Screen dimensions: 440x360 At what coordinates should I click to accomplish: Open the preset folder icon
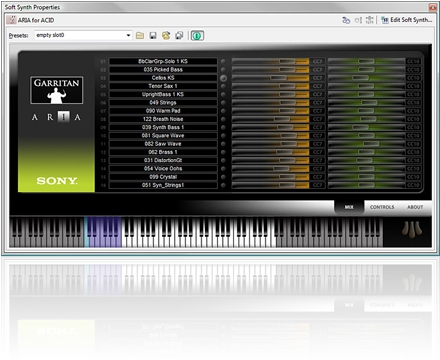140,35
